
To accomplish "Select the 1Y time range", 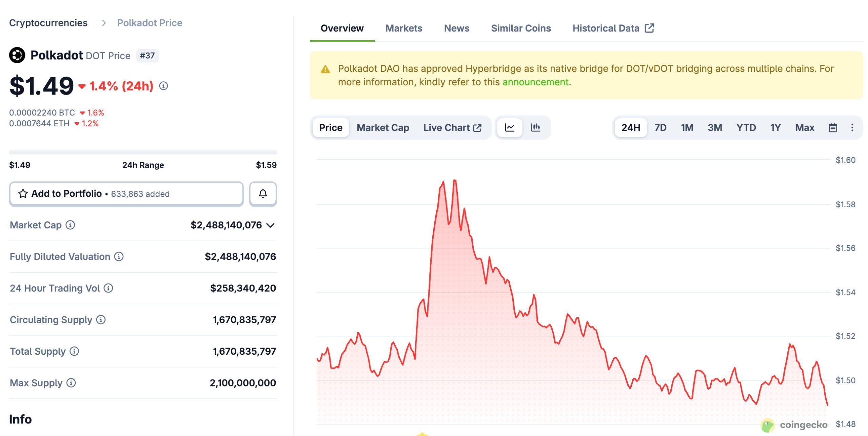I will point(775,128).
